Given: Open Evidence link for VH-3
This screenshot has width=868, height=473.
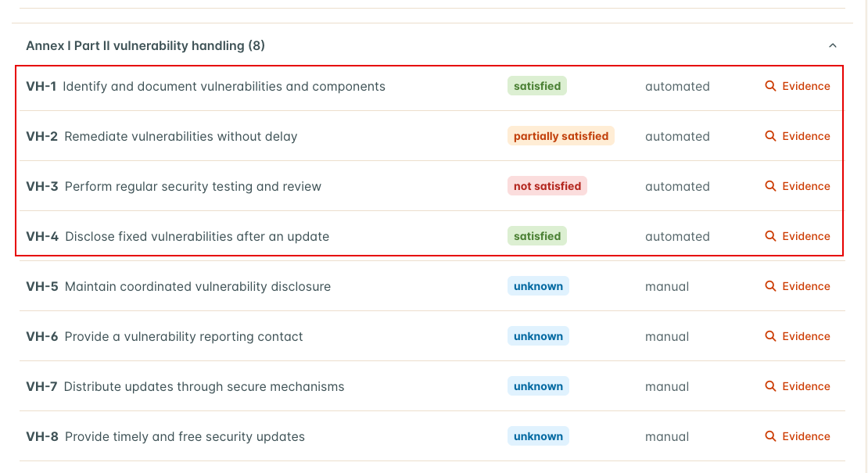Looking at the screenshot, I should (x=806, y=186).
